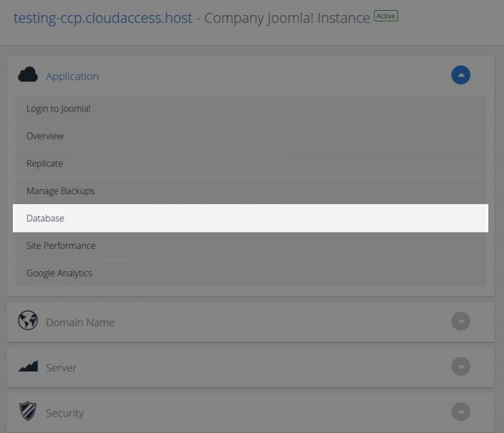Click the Security heading text

pos(65,413)
